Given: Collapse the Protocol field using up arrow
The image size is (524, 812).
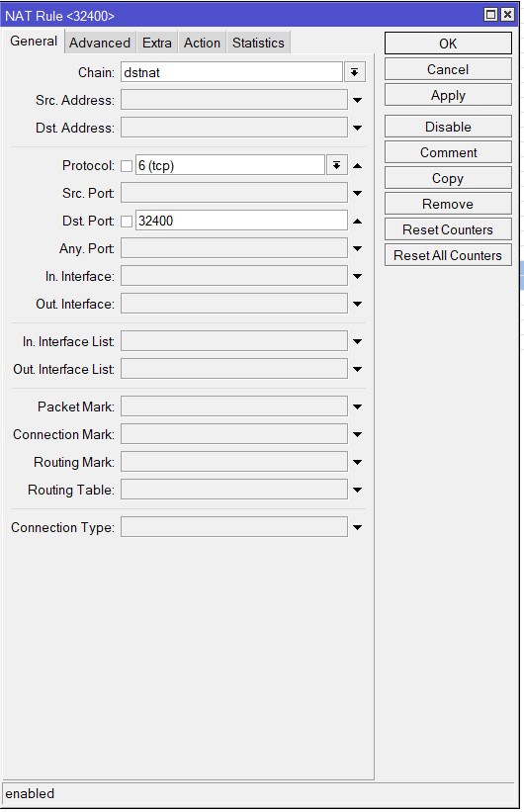Looking at the screenshot, I should (357, 166).
